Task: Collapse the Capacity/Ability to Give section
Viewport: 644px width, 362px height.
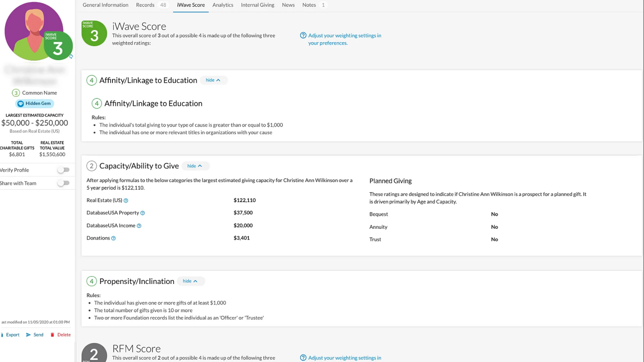Action: pyautogui.click(x=195, y=166)
